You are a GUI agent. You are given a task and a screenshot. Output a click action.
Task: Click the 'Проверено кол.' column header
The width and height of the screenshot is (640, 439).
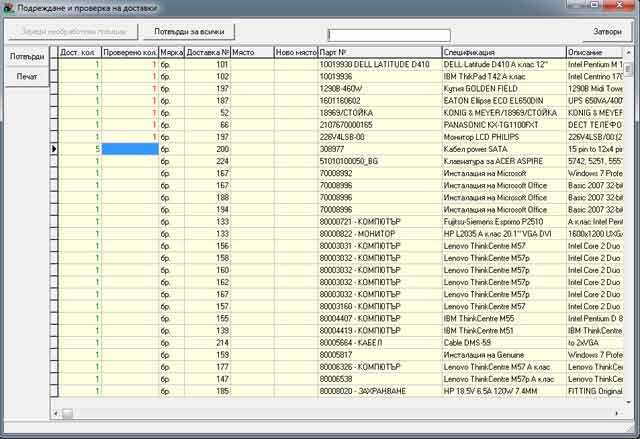click(x=129, y=52)
